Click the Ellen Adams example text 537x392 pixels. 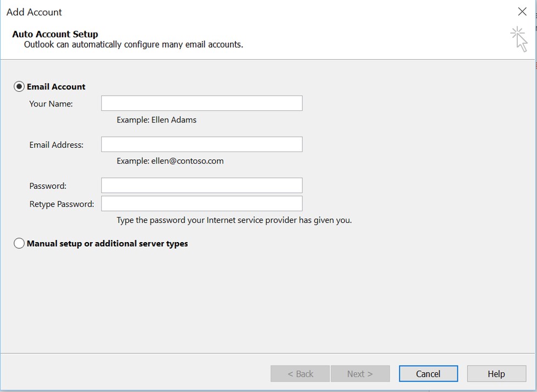click(174, 120)
